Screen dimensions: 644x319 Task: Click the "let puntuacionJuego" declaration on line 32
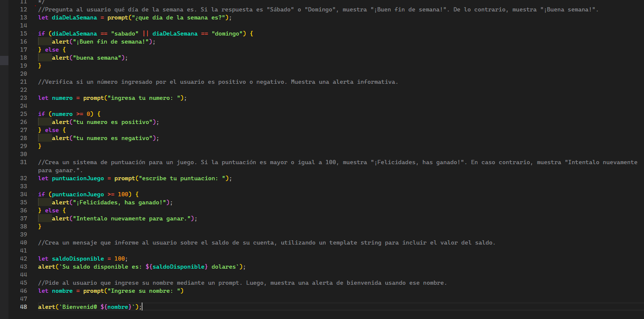coord(135,178)
